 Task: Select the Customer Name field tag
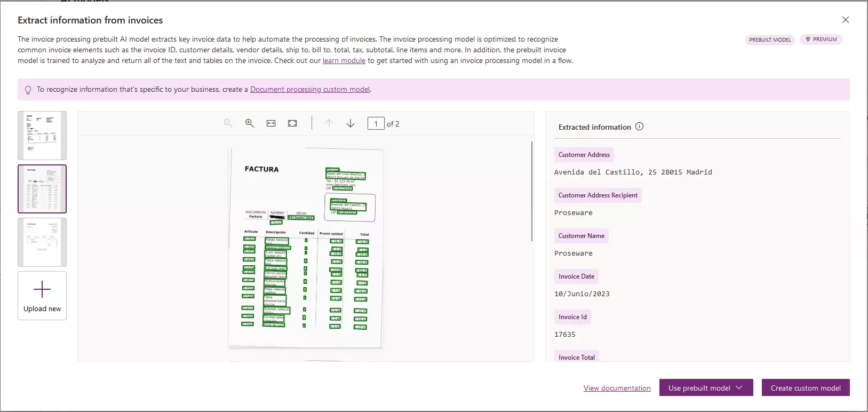(582, 236)
